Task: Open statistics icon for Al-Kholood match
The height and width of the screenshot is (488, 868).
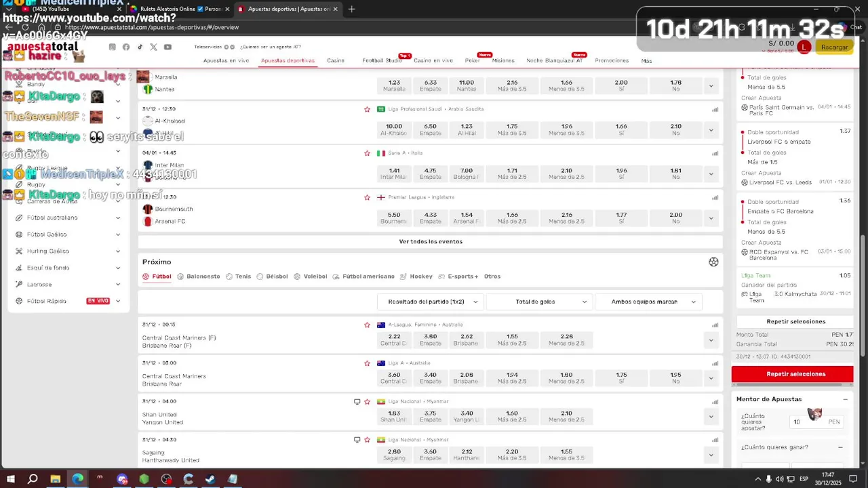Action: (715, 109)
